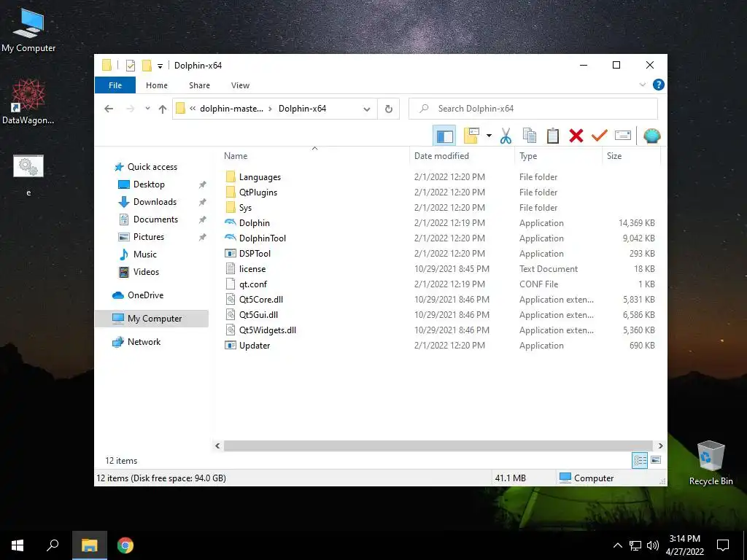Open the View ribbon tab
Screen dimensions: 747x560
(x=240, y=85)
